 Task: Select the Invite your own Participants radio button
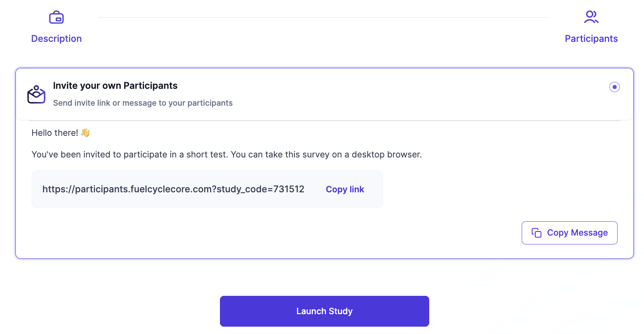[x=614, y=87]
